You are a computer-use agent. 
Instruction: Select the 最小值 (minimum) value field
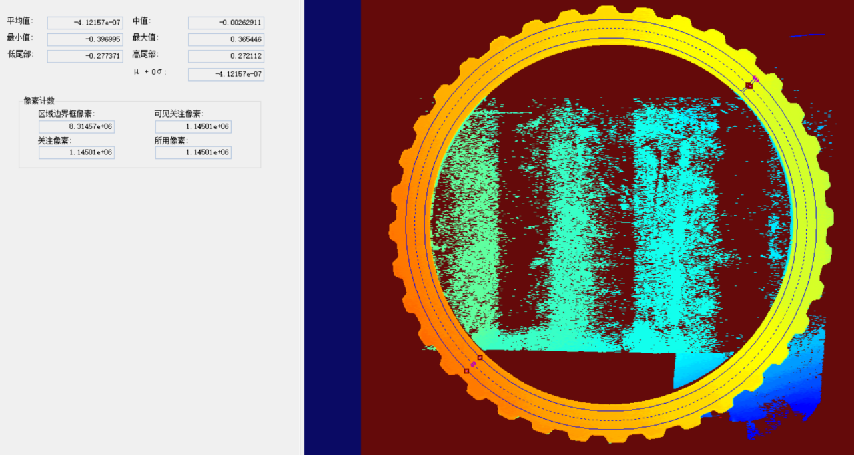pos(85,39)
